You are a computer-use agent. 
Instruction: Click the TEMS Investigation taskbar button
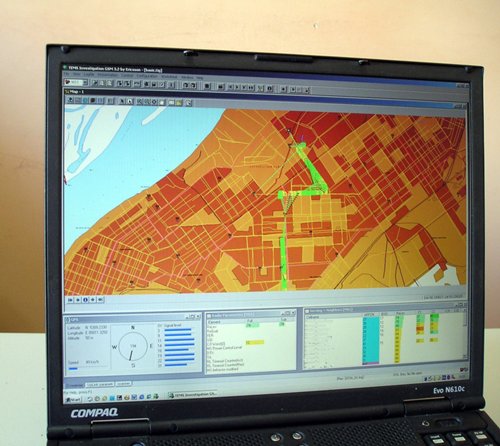pyautogui.click(x=193, y=394)
